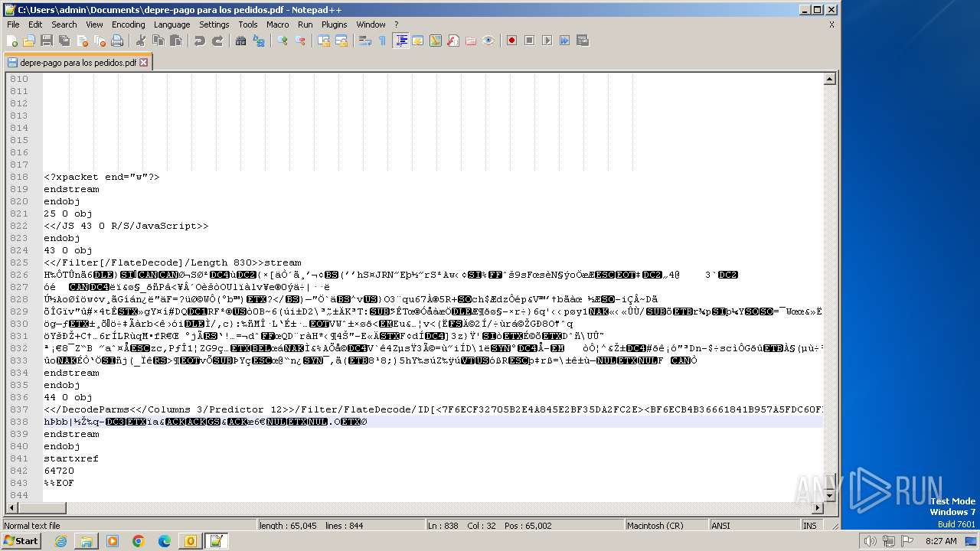This screenshot has height=551, width=980.
Task: Click vertical scrollbar down arrow
Action: pyautogui.click(x=830, y=496)
